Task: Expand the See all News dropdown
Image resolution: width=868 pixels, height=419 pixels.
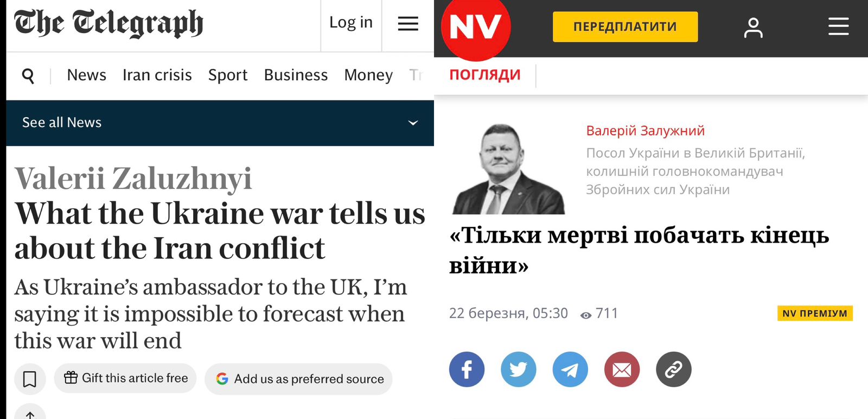Action: 413,123
